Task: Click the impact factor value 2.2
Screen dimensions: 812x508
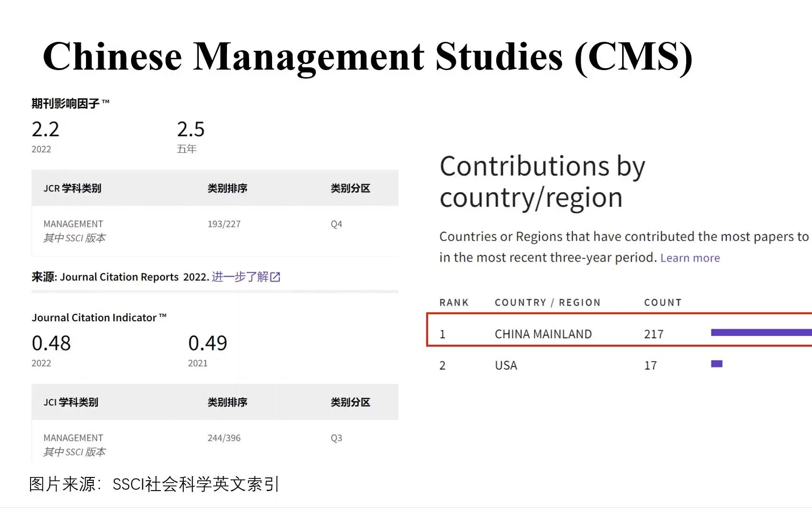Action: tap(46, 129)
